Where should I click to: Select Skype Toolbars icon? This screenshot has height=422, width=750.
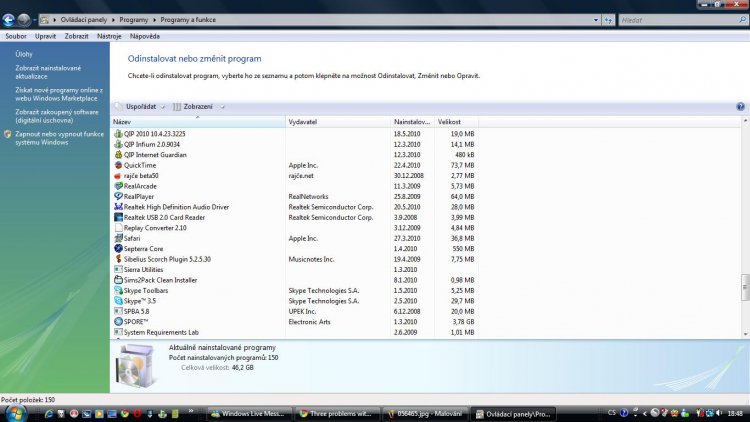click(x=118, y=290)
